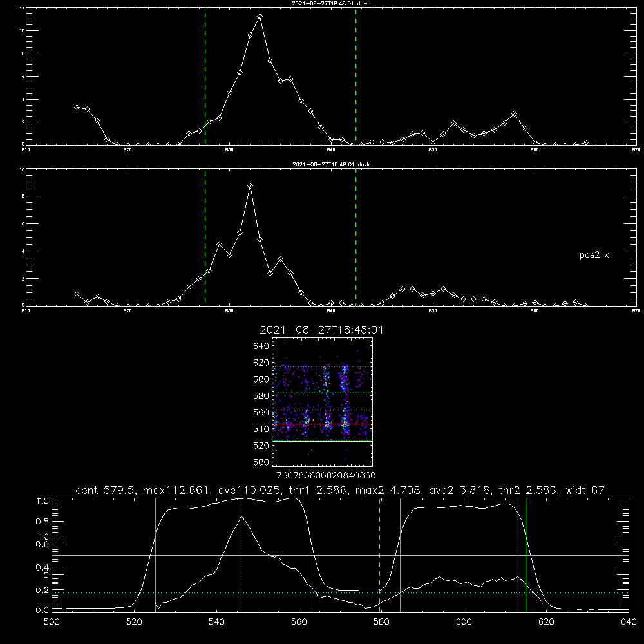Click the "2021-08-27T18:48:01 dusk" plot title

pyautogui.click(x=331, y=164)
